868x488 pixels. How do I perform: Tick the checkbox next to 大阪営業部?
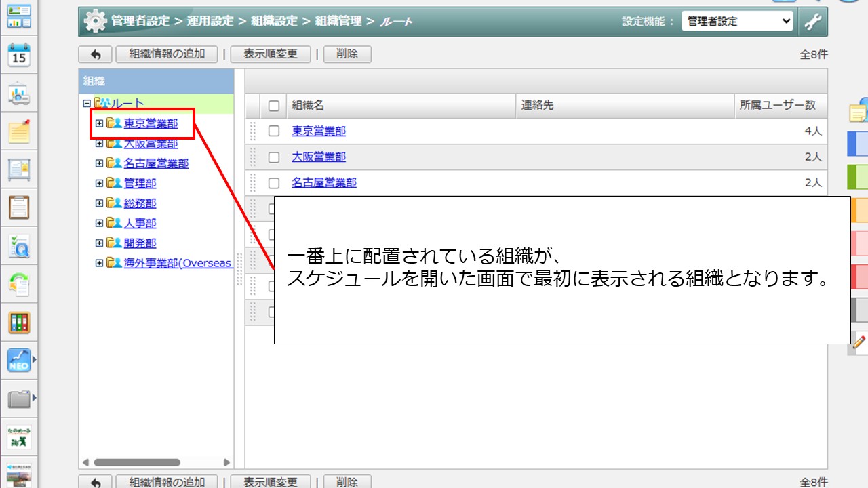click(x=274, y=157)
